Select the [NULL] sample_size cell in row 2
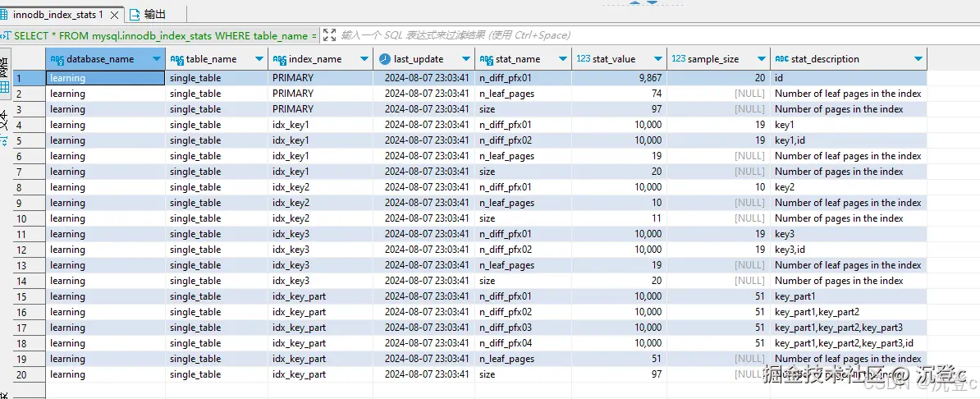 point(719,94)
